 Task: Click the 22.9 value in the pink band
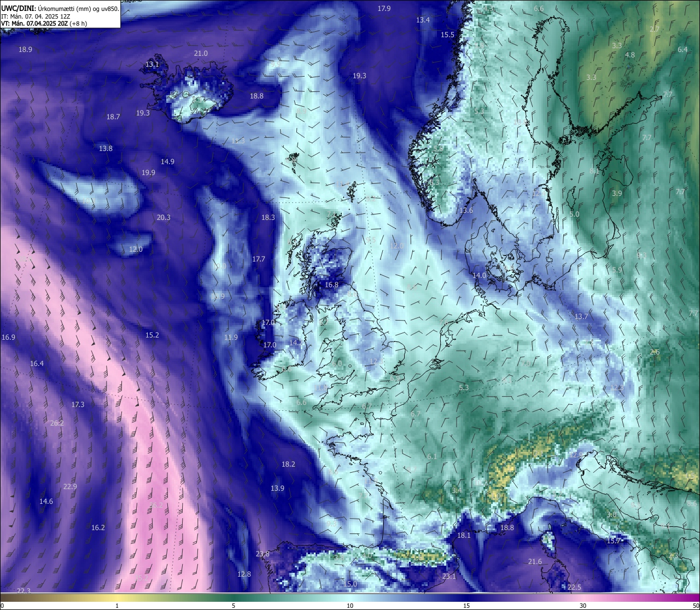tap(70, 486)
